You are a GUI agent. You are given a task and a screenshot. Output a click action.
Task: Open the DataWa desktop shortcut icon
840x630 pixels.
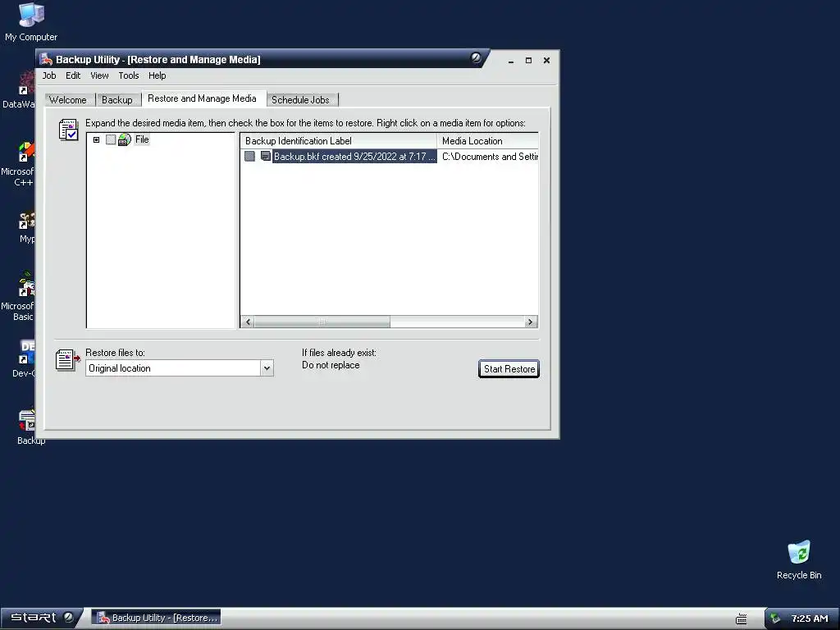click(x=25, y=84)
